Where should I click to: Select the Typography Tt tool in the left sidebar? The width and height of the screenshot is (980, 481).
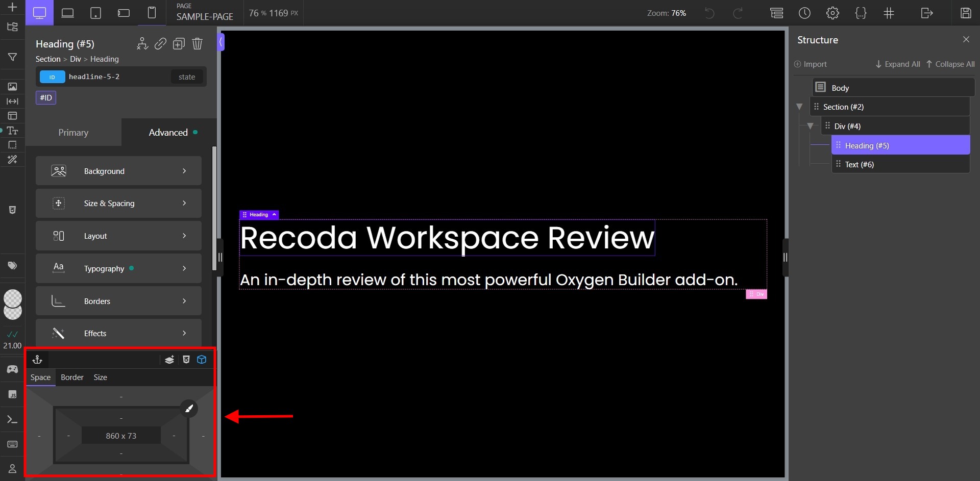(x=12, y=131)
